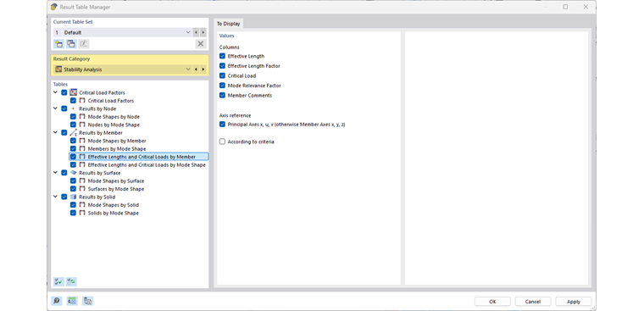Create a new table set
This screenshot has height=311, width=644.
point(58,44)
